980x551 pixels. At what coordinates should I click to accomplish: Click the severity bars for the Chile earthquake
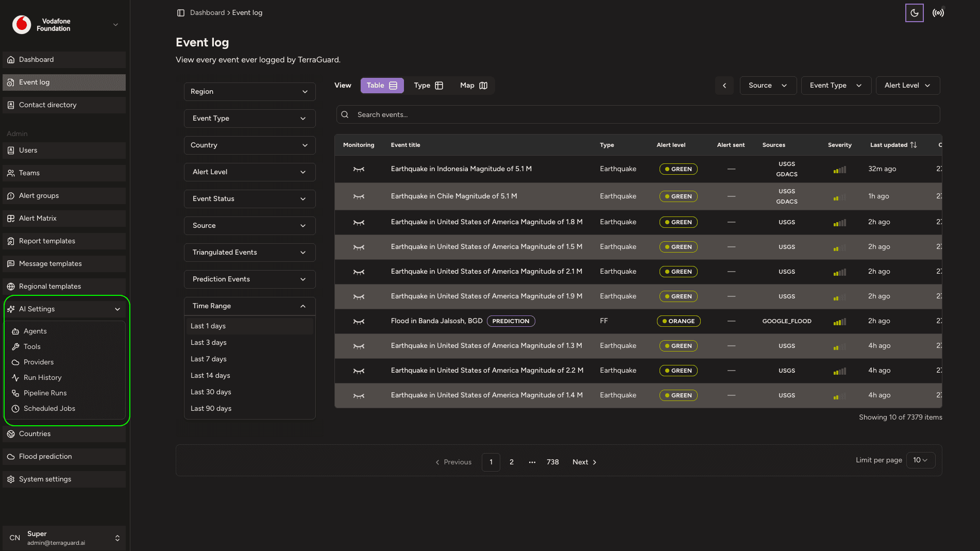coord(839,197)
